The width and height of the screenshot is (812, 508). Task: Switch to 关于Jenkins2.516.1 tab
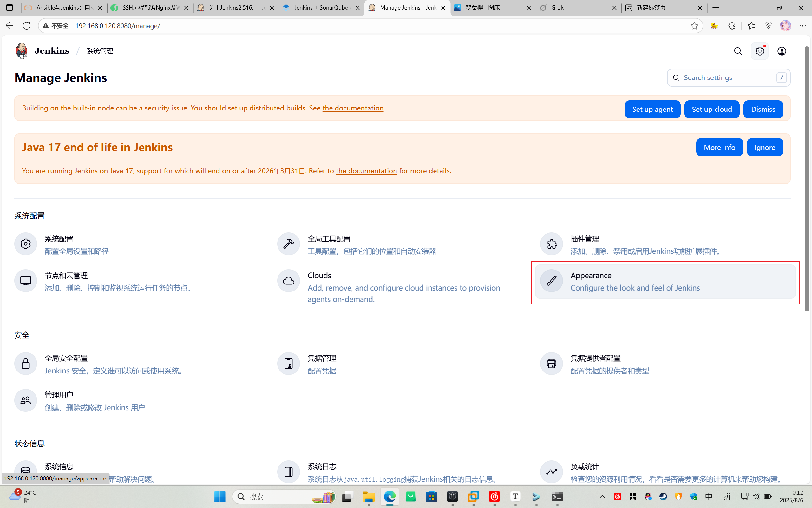236,8
